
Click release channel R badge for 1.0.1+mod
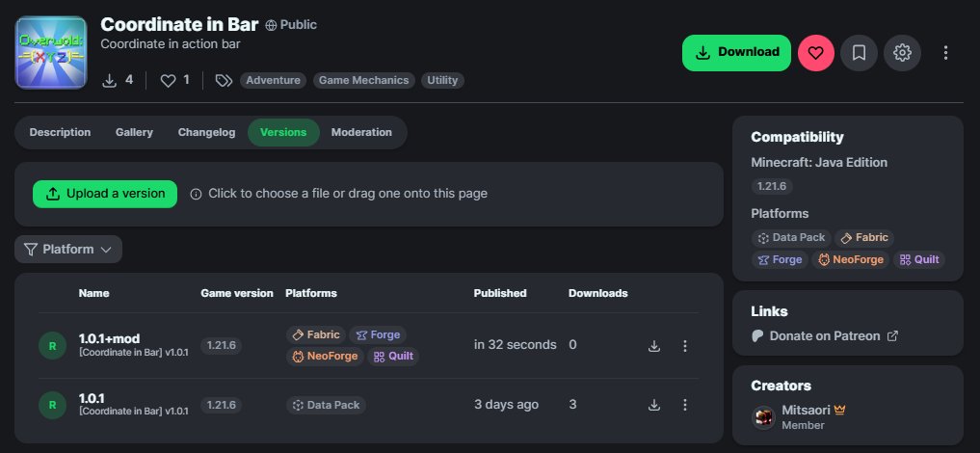[x=52, y=345]
